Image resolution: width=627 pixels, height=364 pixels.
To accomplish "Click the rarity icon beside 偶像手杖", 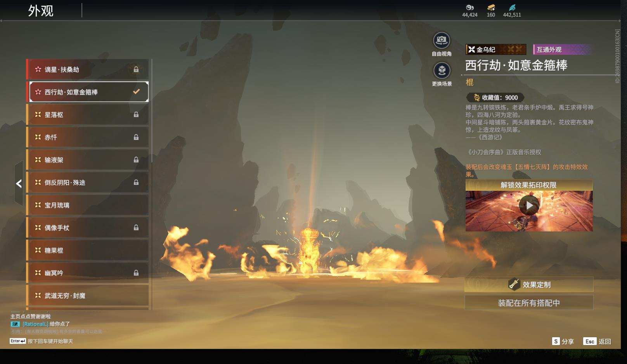I will coord(38,228).
